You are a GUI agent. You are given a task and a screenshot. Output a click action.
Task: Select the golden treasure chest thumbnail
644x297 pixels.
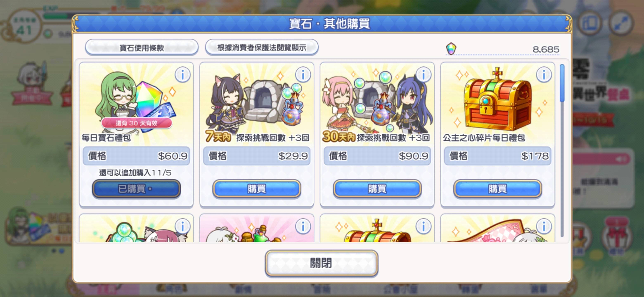497,100
